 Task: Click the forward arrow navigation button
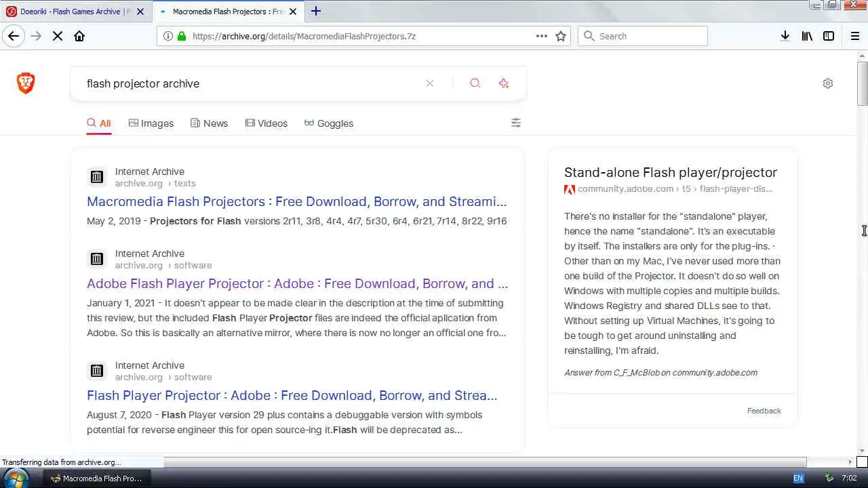[x=36, y=36]
